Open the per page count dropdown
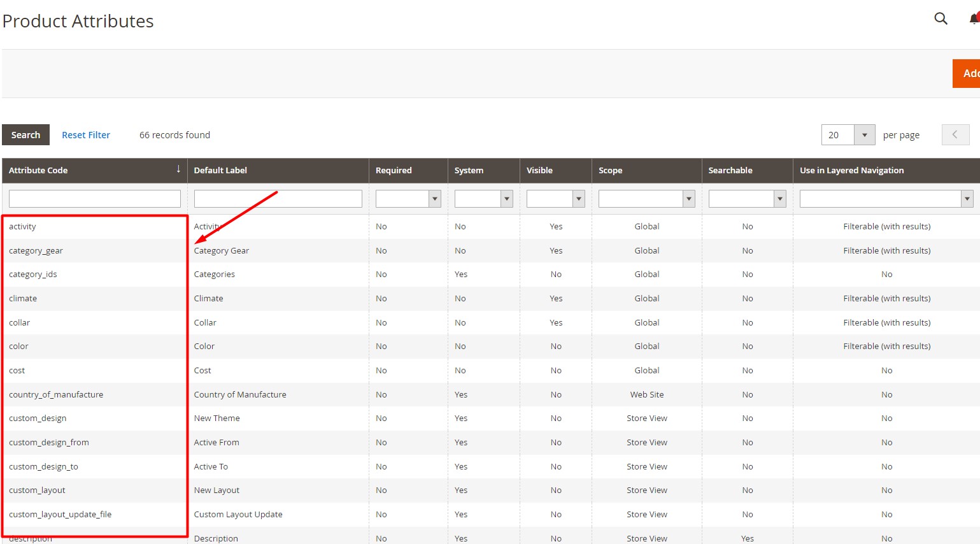The height and width of the screenshot is (544, 980). click(864, 135)
